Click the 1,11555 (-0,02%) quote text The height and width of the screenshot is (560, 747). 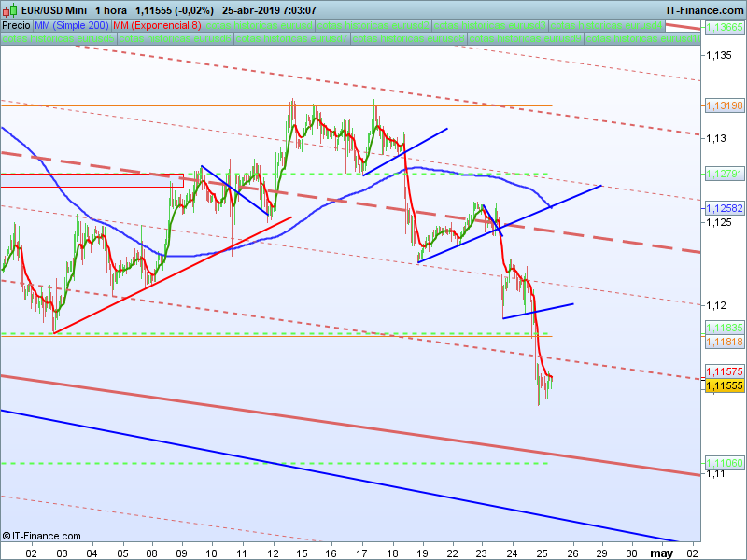[x=175, y=10]
